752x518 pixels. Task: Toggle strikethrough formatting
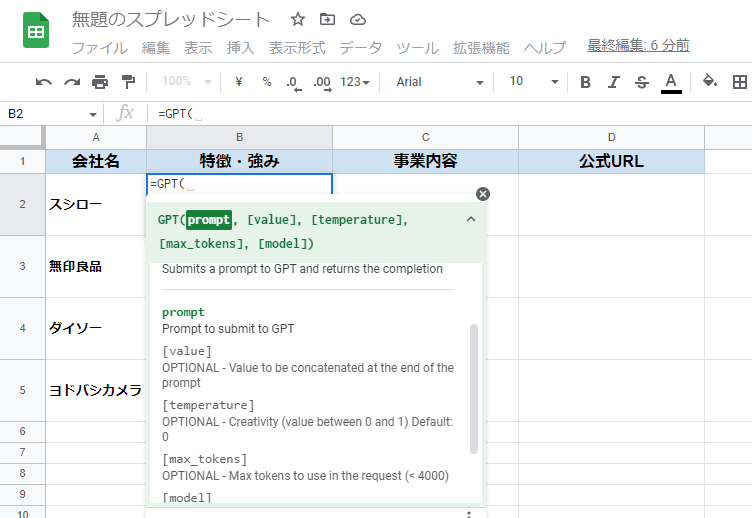[x=642, y=82]
